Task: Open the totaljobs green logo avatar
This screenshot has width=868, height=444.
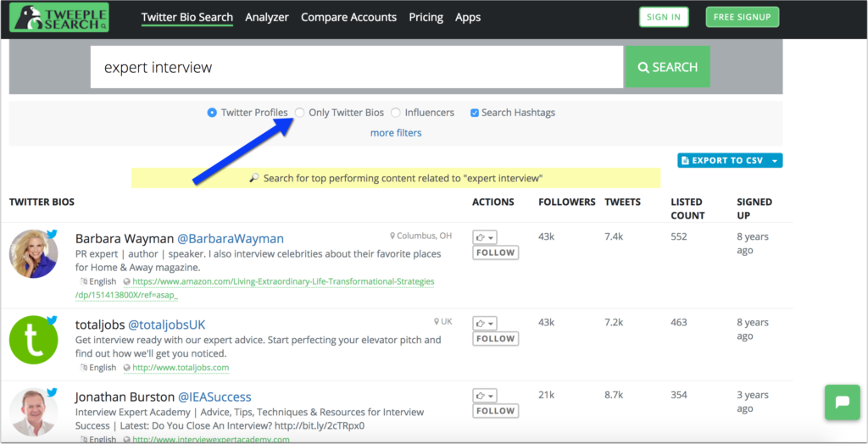Action: 33,340
